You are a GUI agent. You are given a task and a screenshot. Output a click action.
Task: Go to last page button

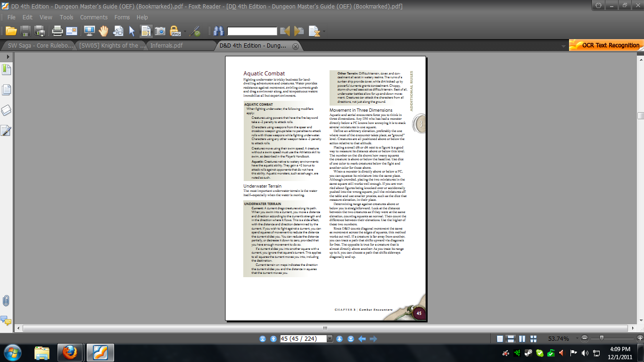[351, 338]
